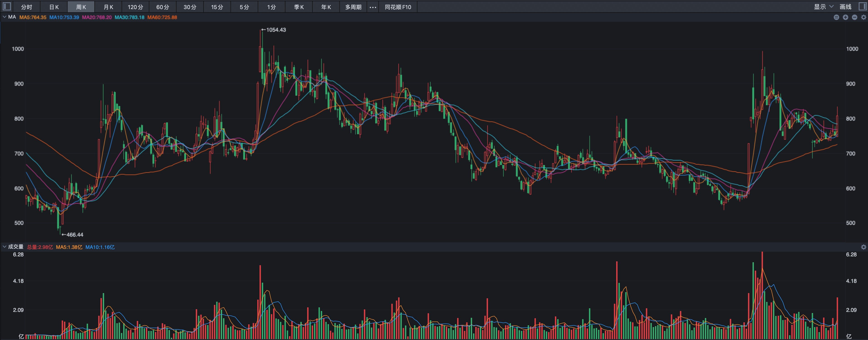Toggle the left sidebar panel icon
The image size is (868, 340).
(7, 6)
